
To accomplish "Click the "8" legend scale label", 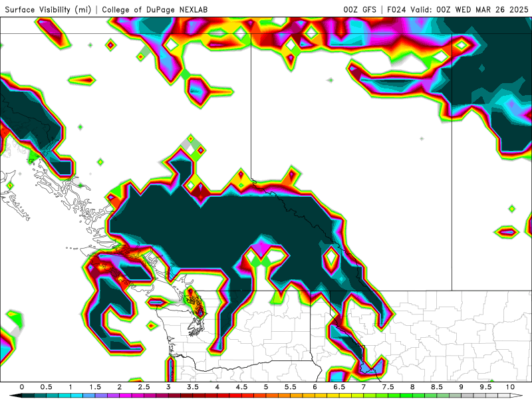I will click(x=412, y=387).
